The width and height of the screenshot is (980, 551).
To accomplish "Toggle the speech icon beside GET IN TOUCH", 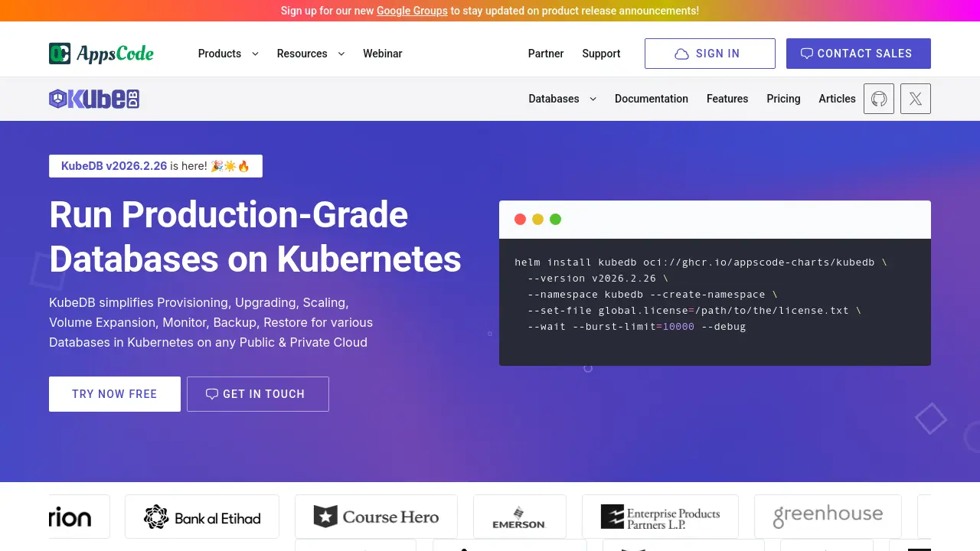I will pyautogui.click(x=212, y=393).
